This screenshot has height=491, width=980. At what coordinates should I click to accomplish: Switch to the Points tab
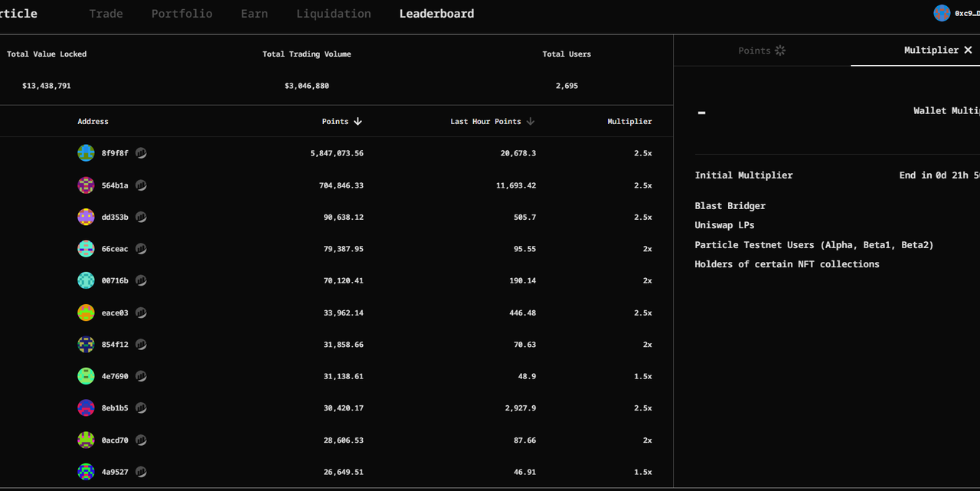coord(761,51)
